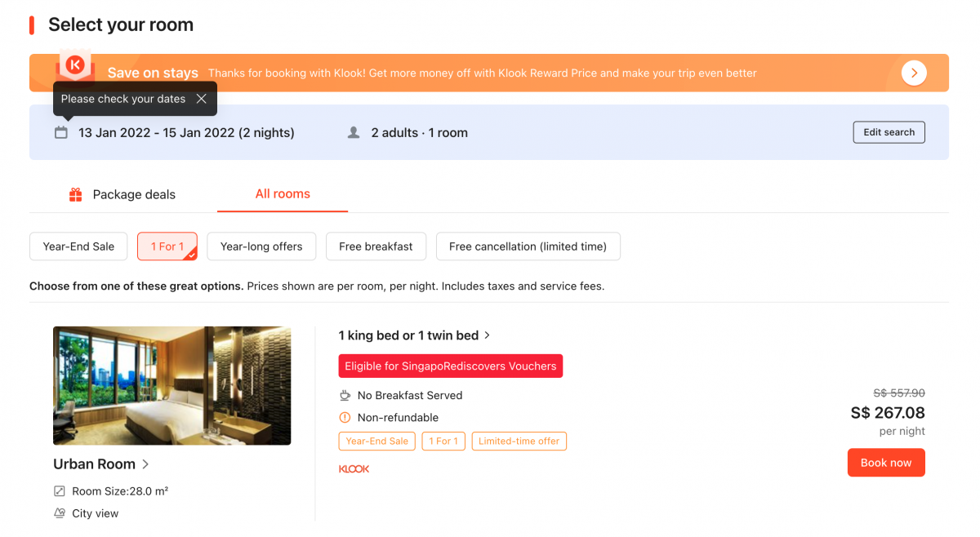Image resolution: width=980 pixels, height=537 pixels.
Task: Click the City view icon
Action: (x=60, y=513)
